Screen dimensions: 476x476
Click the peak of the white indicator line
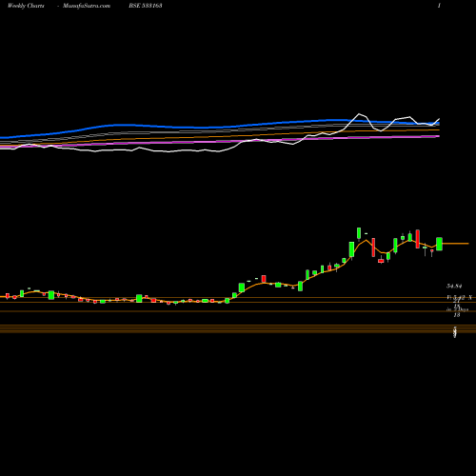pos(359,113)
